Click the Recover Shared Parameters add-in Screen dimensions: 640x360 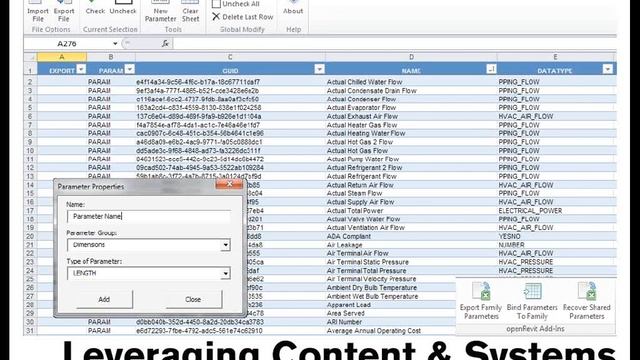pyautogui.click(x=587, y=301)
